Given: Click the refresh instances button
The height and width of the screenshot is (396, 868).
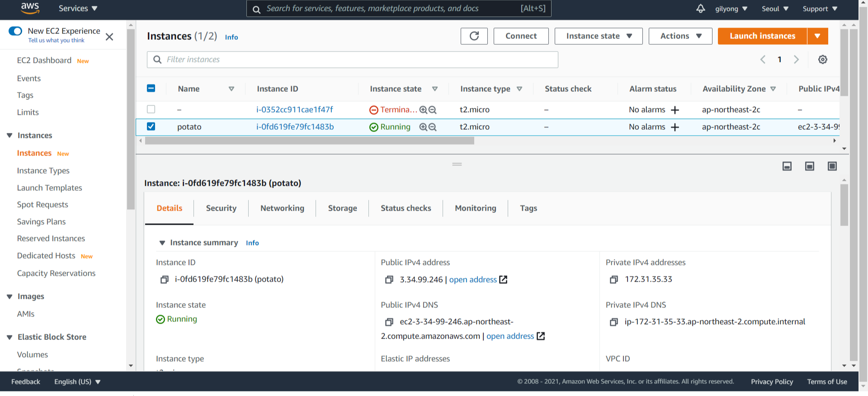Looking at the screenshot, I should (474, 36).
